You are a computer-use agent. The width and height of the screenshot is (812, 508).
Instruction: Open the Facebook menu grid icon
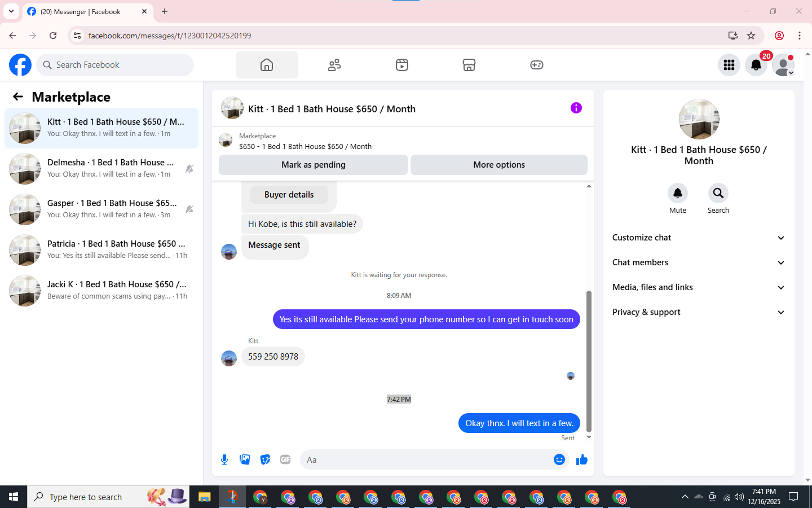point(729,65)
